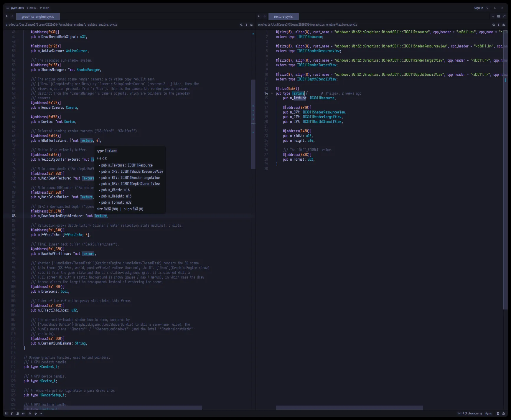Search in texture.pyxis buffer

[494, 25]
